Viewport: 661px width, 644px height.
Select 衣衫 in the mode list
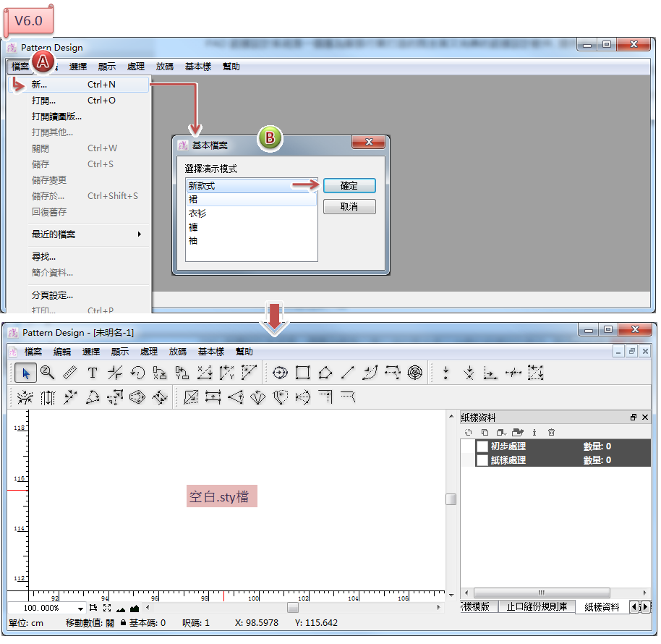click(x=197, y=213)
